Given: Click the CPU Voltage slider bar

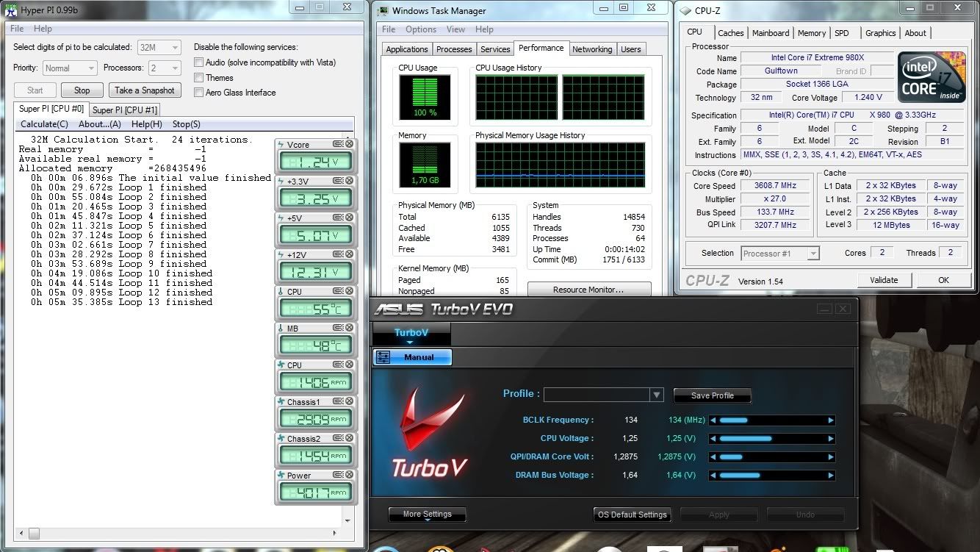Looking at the screenshot, I should [772, 439].
